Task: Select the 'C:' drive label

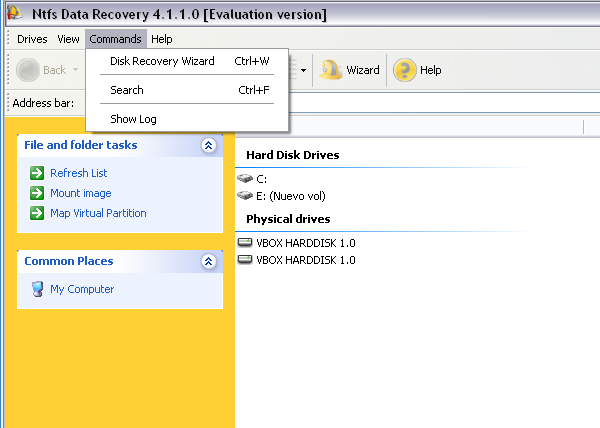Action: [261, 179]
